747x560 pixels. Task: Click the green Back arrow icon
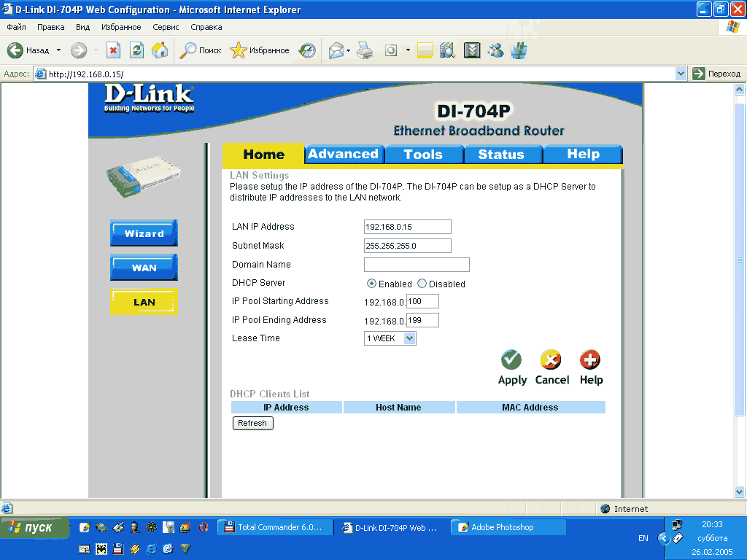point(15,50)
